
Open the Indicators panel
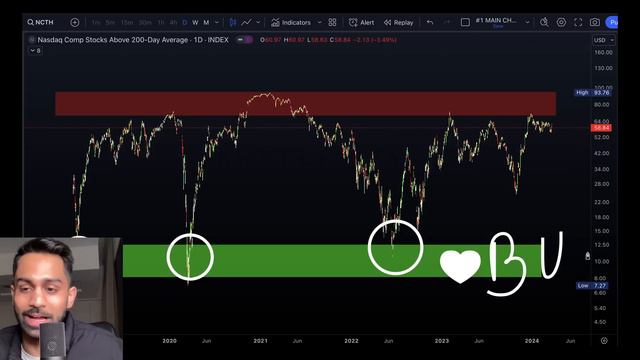point(291,22)
